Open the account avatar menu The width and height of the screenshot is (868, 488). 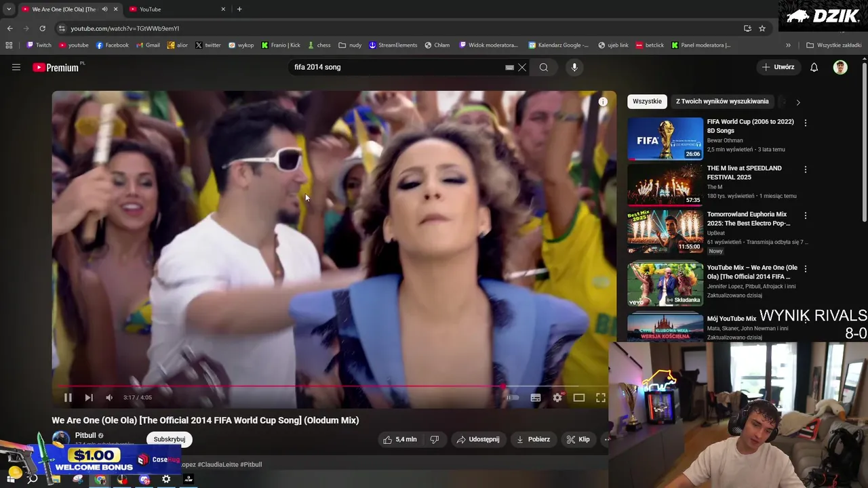pos(840,67)
